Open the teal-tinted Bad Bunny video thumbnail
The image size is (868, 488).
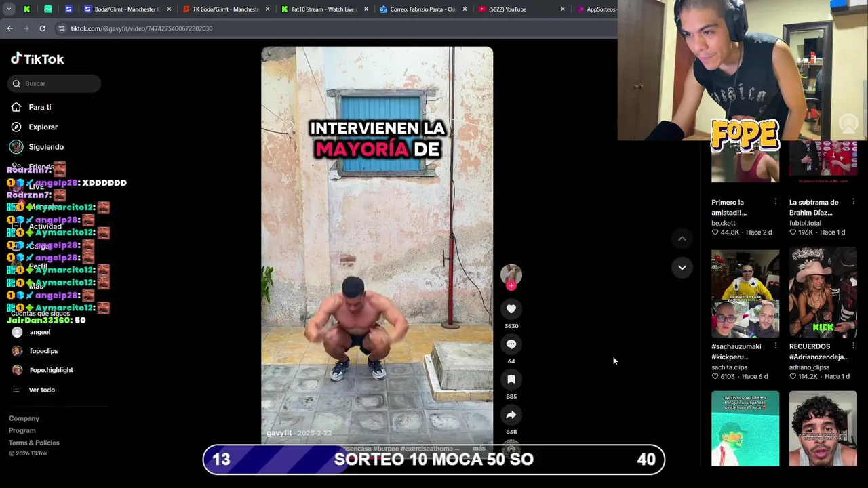(745, 428)
